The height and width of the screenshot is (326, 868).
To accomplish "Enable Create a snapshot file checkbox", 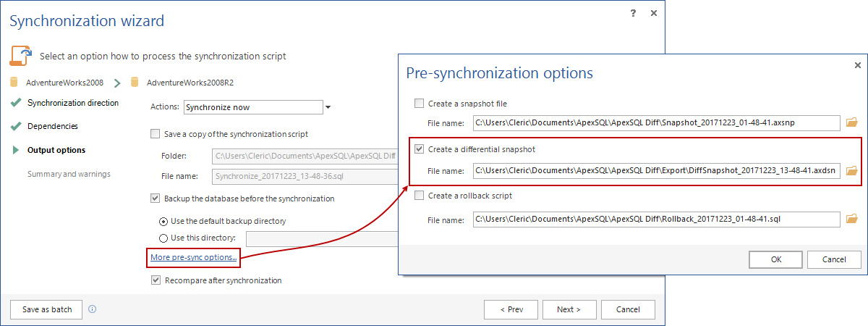I will (420, 104).
